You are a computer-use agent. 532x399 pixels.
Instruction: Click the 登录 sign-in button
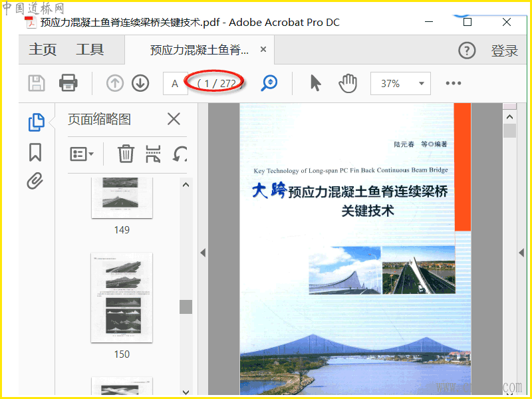[x=505, y=51]
